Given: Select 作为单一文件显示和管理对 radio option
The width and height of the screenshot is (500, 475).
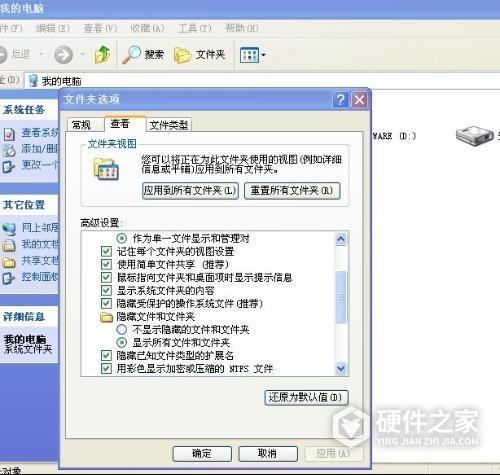Looking at the screenshot, I should coord(122,238).
